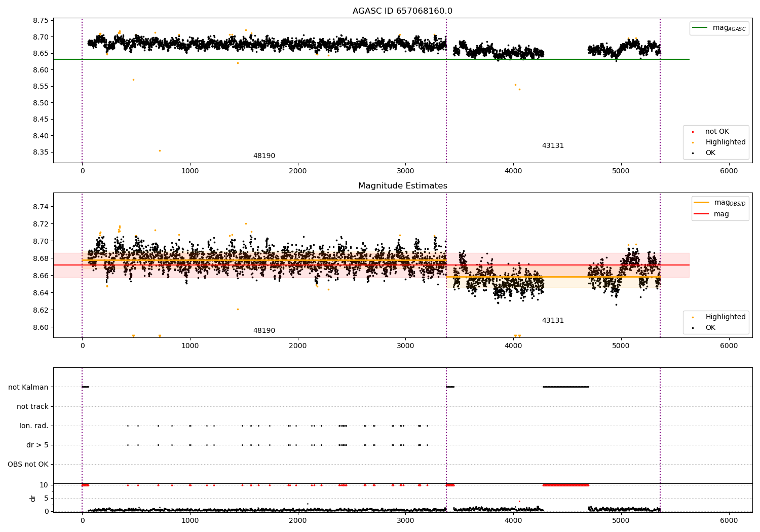Click the '8.60' y-axis tick in middle plot
760x532 pixels.
41,328
